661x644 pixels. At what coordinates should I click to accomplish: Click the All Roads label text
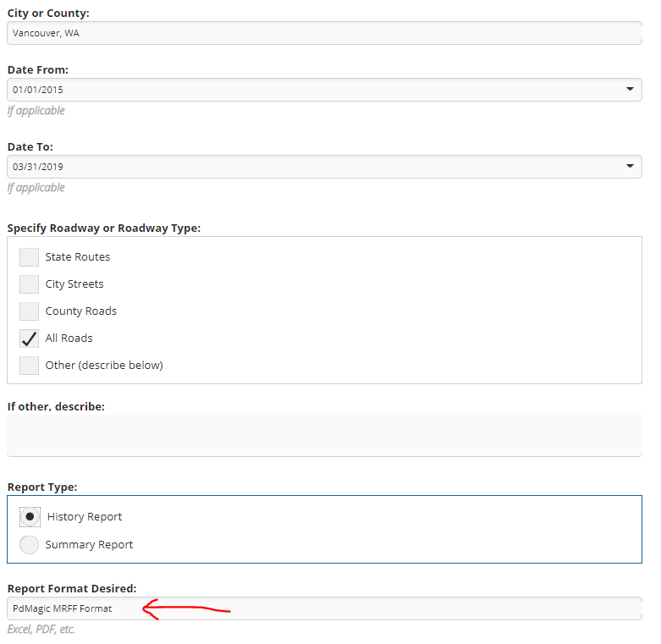(69, 339)
